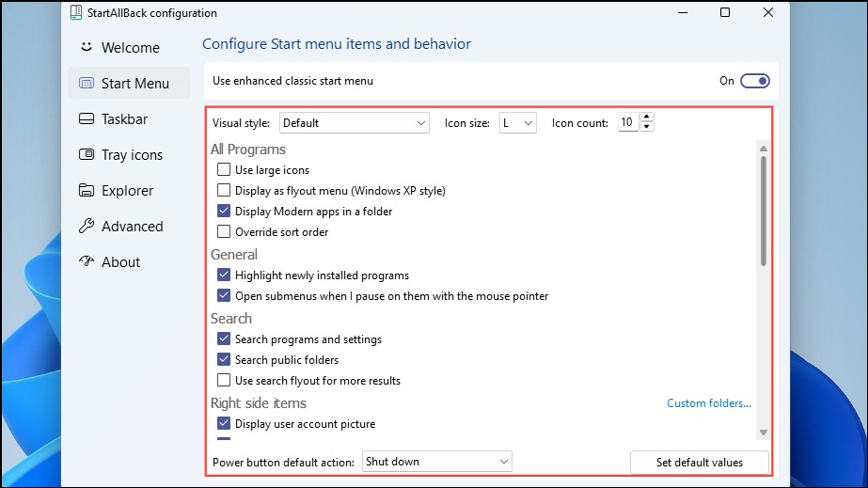Uncheck Display Modern apps in a folder
868x488 pixels.
point(224,211)
